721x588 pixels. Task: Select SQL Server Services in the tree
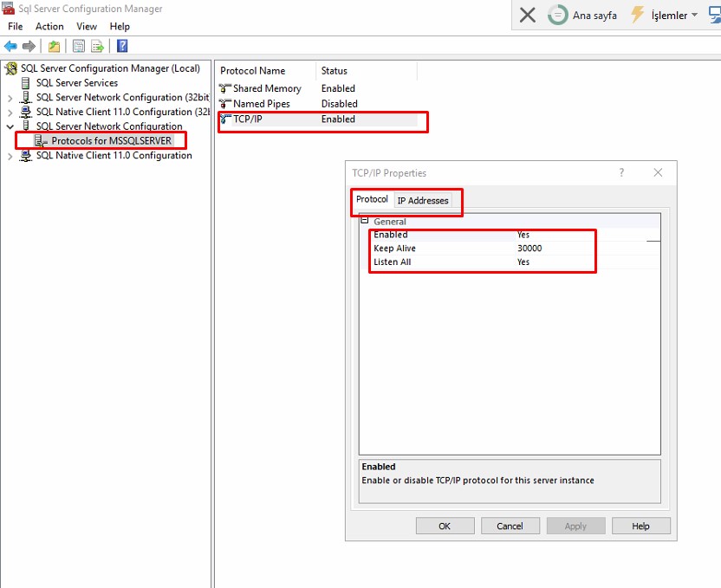click(76, 83)
